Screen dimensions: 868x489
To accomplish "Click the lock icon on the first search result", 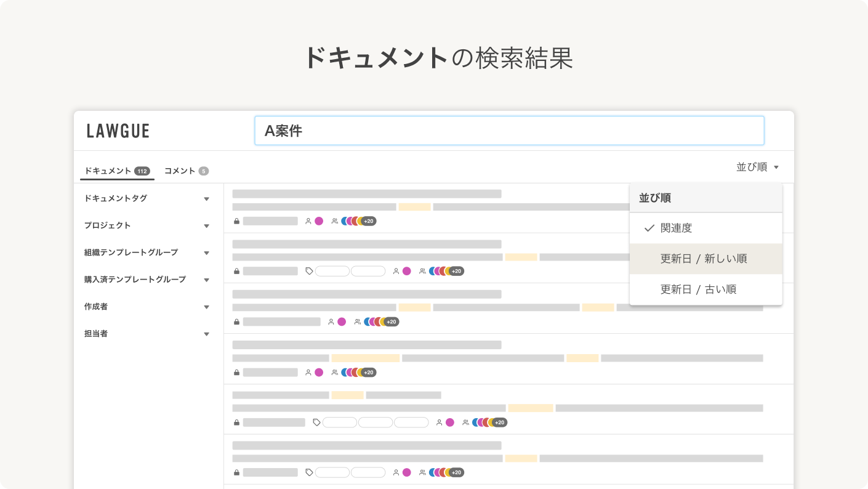I will tap(236, 220).
